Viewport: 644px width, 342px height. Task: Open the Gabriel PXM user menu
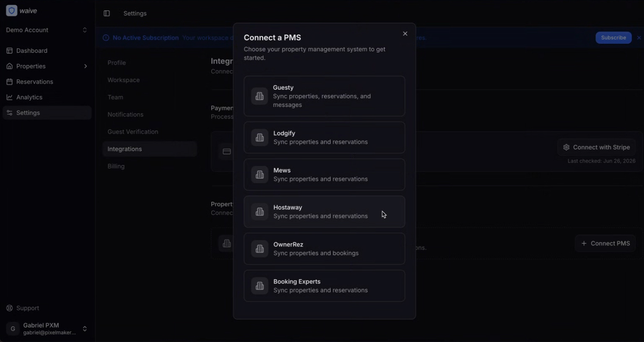click(x=47, y=329)
